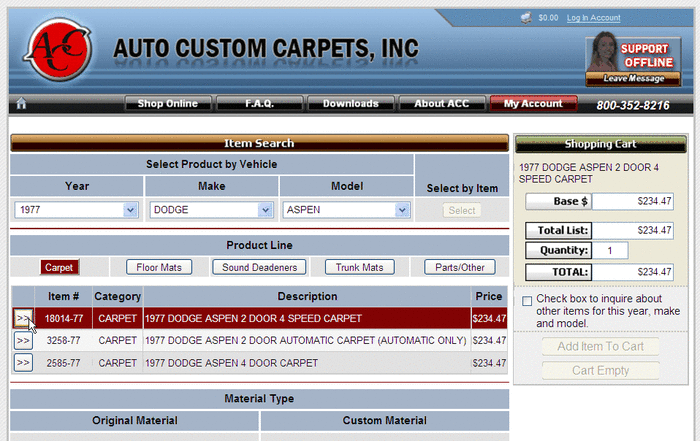The image size is (700, 441).
Task: Choose the Sound Deadeners product line
Action: [259, 267]
